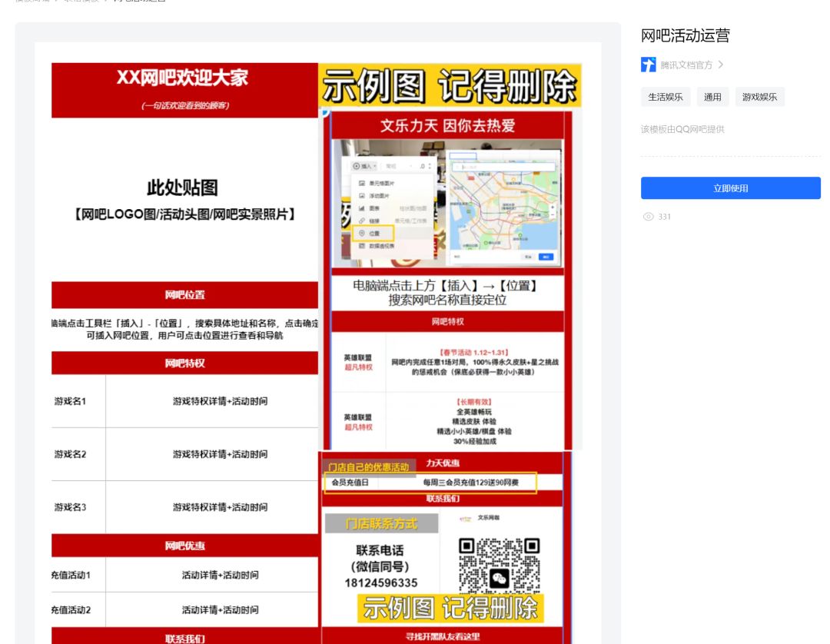
Task: Open the 腾讯文档官方 author link
Action: click(x=686, y=65)
